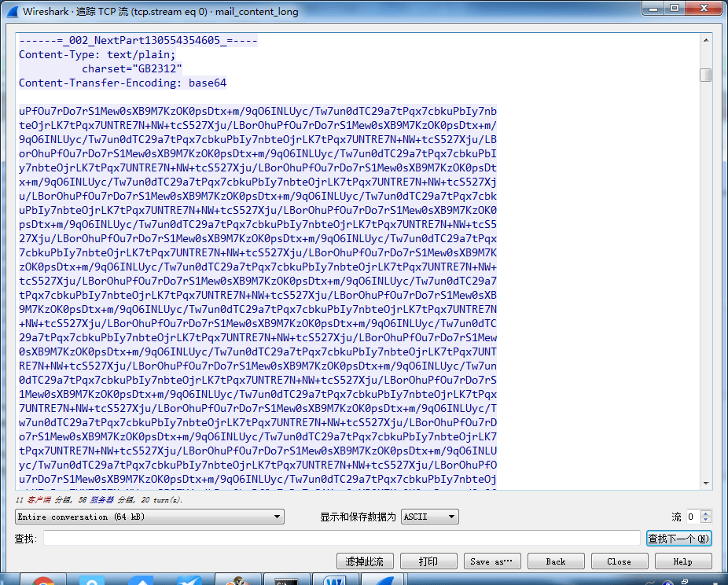728x585 pixels.
Task: Open Chrome browser from the taskbar
Action: pos(43,582)
